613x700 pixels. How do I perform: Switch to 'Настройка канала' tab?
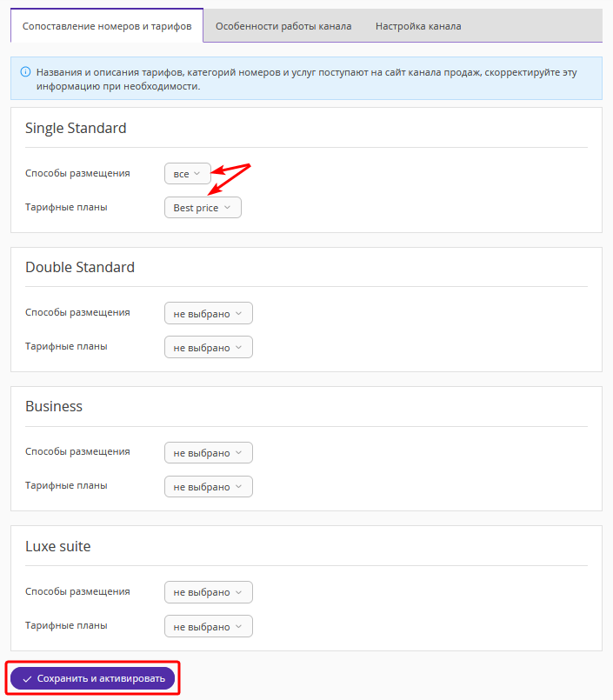(x=418, y=26)
